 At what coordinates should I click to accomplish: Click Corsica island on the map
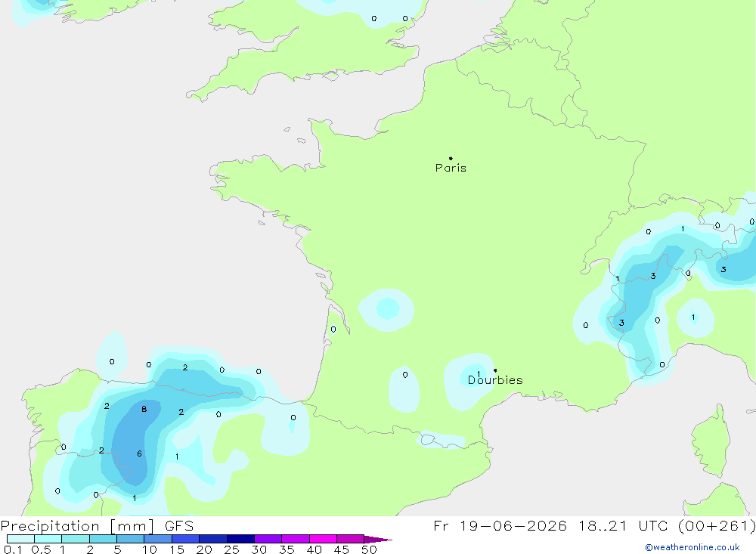point(711,441)
